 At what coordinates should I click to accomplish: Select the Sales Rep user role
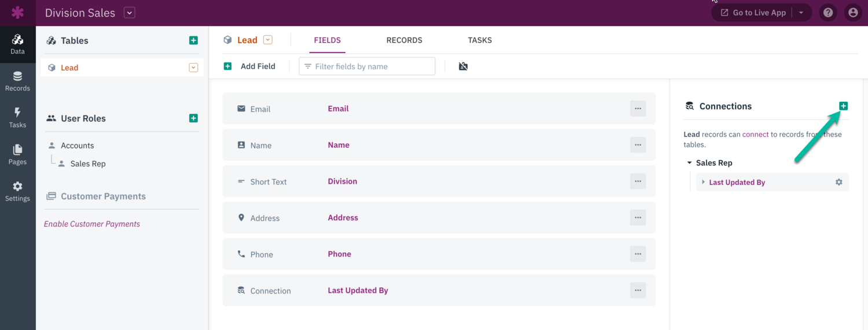pos(88,164)
